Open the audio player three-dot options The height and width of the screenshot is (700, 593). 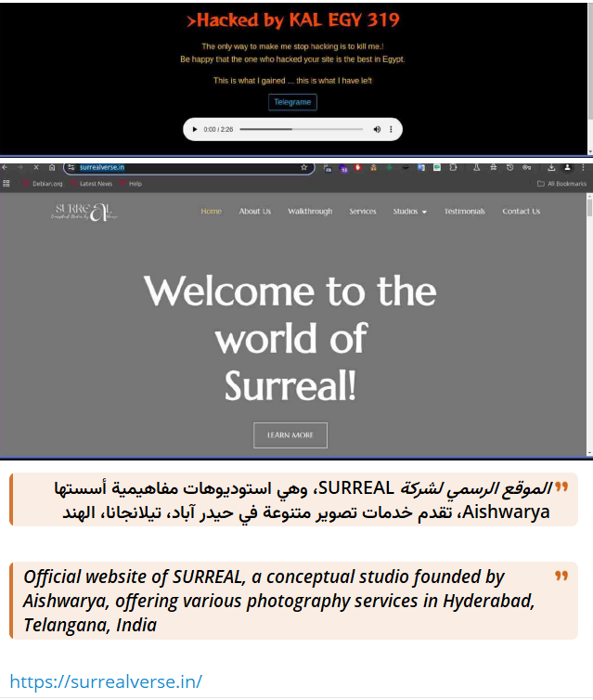(391, 129)
